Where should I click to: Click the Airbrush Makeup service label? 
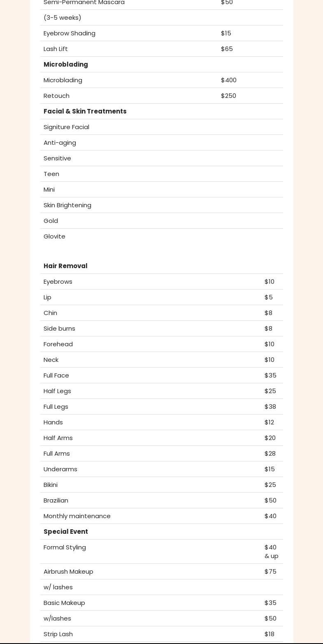coord(68,572)
